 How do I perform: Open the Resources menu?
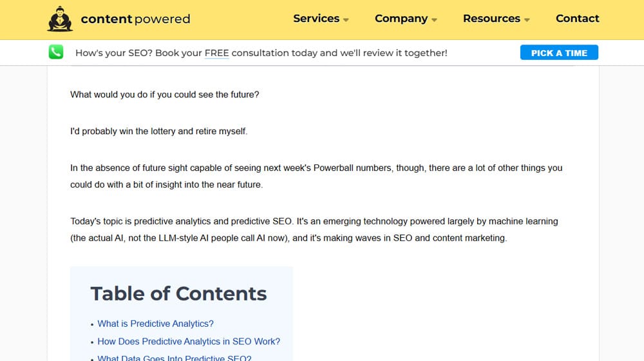pos(491,19)
